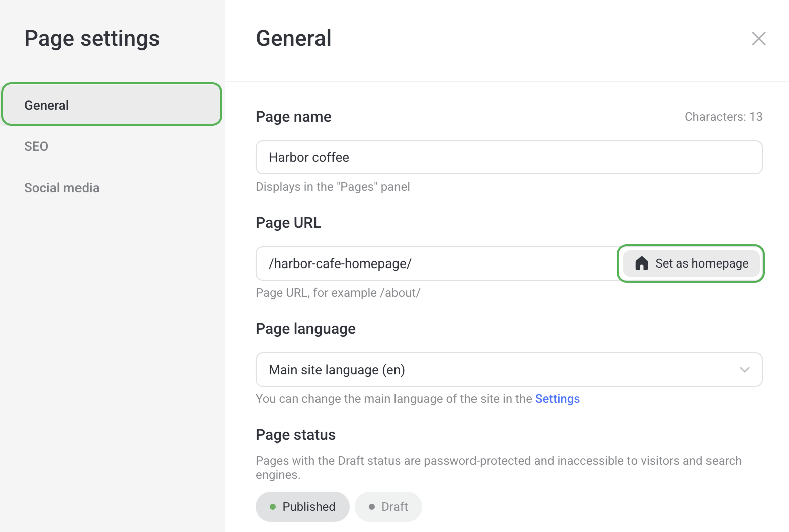Image resolution: width=789 pixels, height=532 pixels.
Task: Click into the /harbor-cafe-homepage/ URL field
Action: point(435,263)
